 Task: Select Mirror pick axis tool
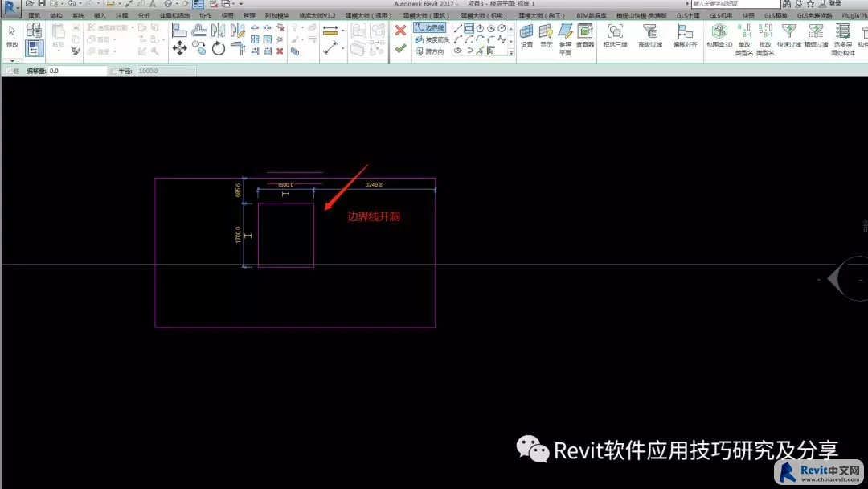(218, 31)
